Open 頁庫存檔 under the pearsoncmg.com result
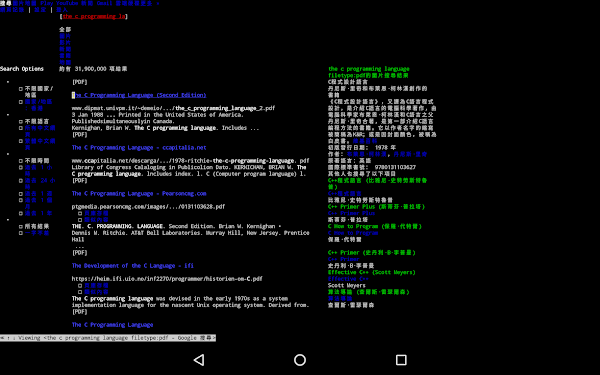The width and height of the screenshot is (600, 375). pyautogui.click(x=96, y=213)
